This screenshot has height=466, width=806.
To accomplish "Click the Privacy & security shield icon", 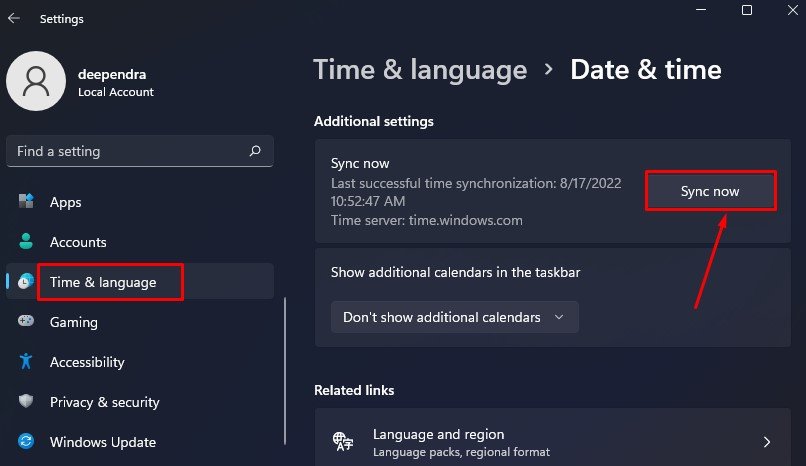I will [26, 401].
